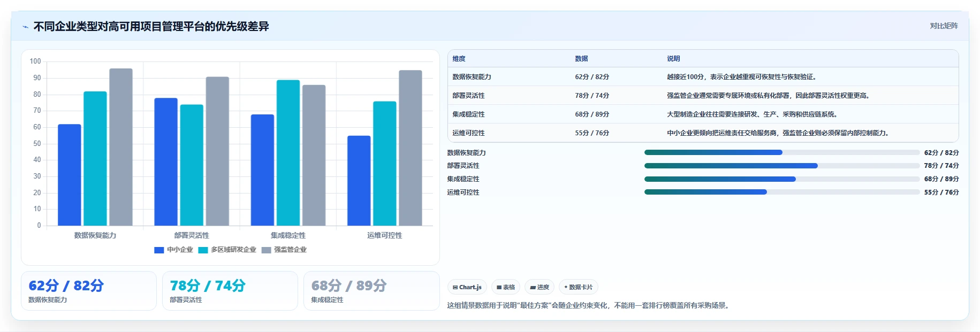Image resolution: width=980 pixels, height=332 pixels.
Task: Click blue bar for 集成稳定性 in chart
Action: pos(262,170)
